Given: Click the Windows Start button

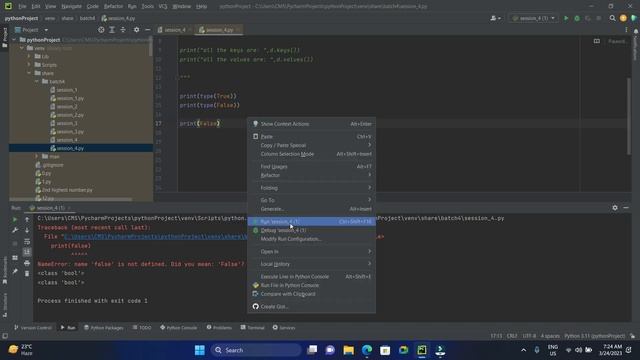Looking at the screenshot, I should point(200,350).
